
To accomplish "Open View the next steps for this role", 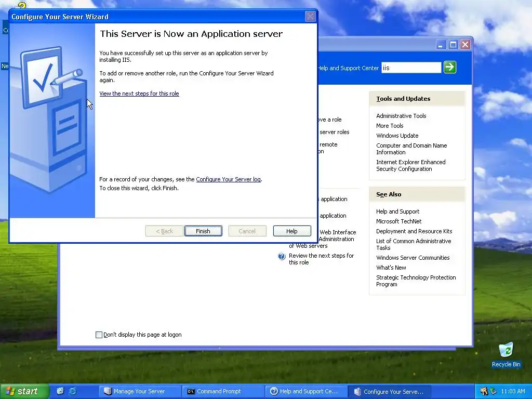I will click(x=139, y=94).
